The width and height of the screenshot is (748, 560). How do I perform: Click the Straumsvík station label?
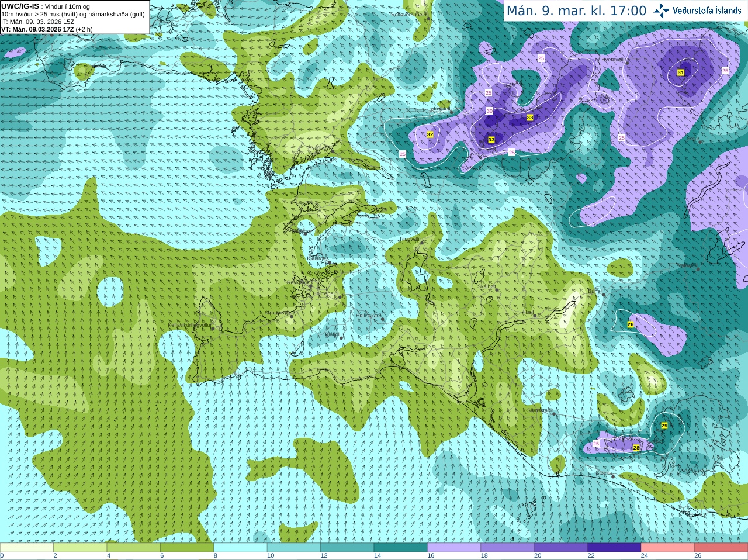pos(277,313)
